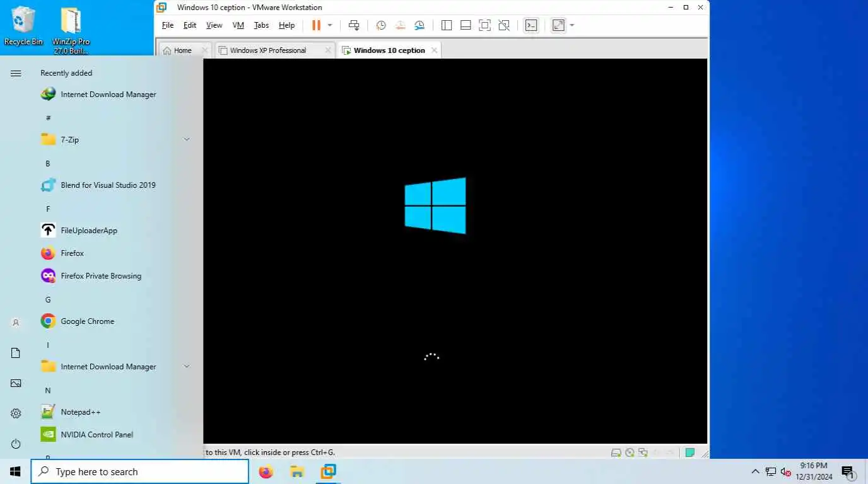
Task: Click the green message log icon
Action: (x=690, y=452)
